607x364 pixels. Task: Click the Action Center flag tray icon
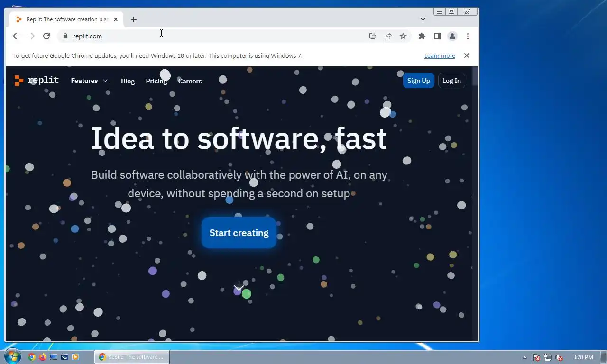click(536, 357)
